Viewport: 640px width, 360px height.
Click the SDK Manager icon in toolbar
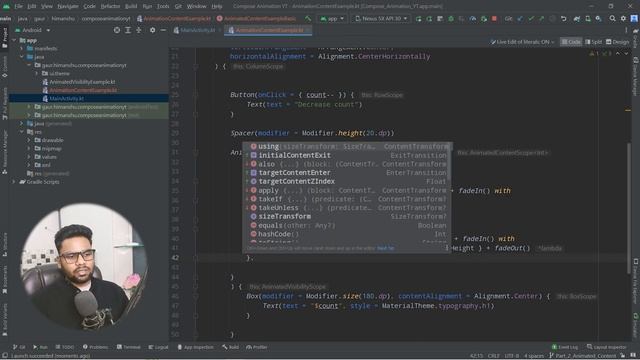[x=598, y=19]
